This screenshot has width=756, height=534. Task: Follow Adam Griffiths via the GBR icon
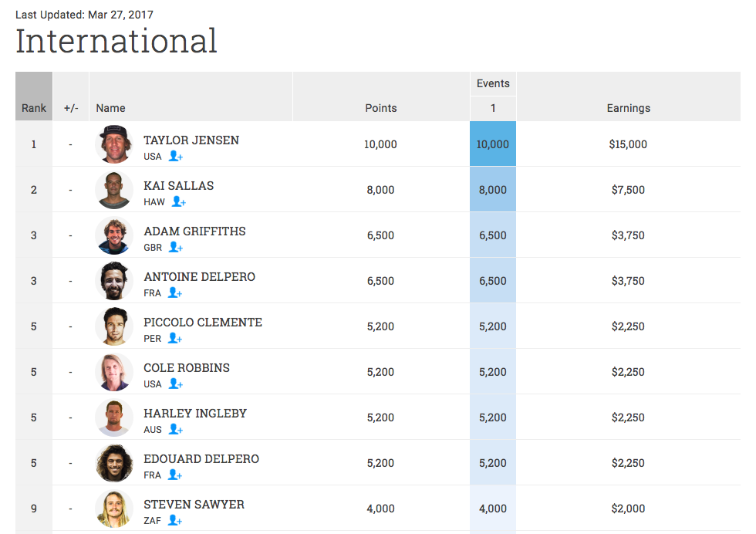(175, 248)
